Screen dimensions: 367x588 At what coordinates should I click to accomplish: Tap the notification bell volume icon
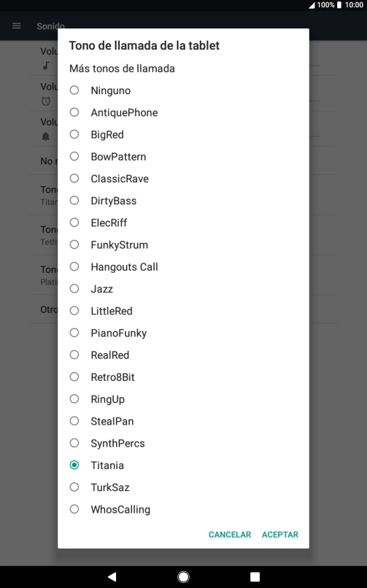46,136
